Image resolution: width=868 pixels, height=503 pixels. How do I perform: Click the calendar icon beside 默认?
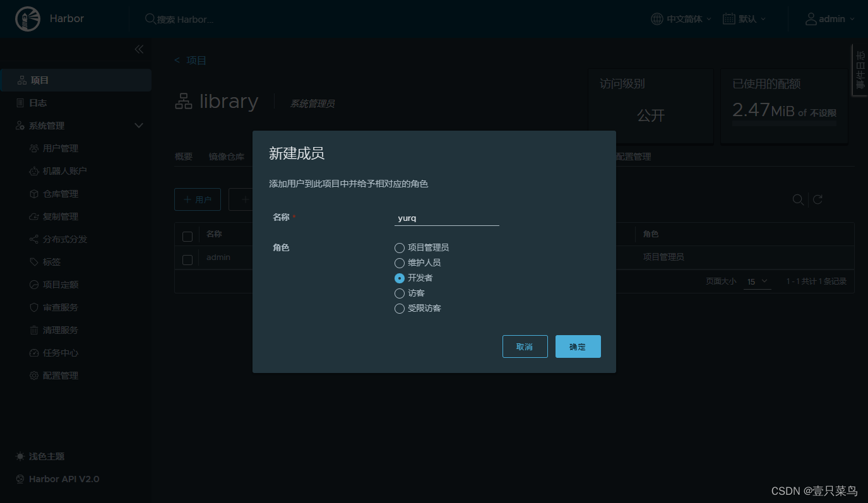coord(729,19)
